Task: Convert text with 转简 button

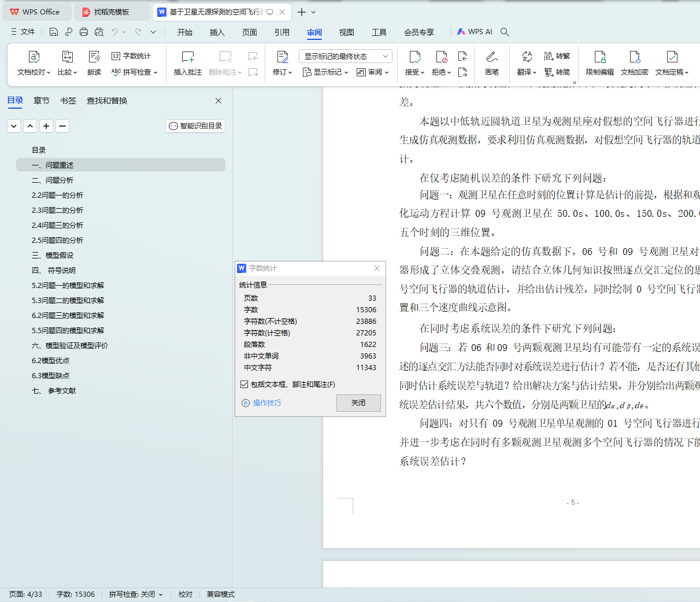Action: 557,72
